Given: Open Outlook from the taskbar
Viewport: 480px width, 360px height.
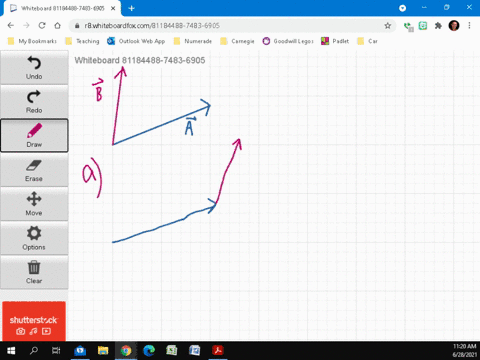Looking at the screenshot, I should point(80,351).
